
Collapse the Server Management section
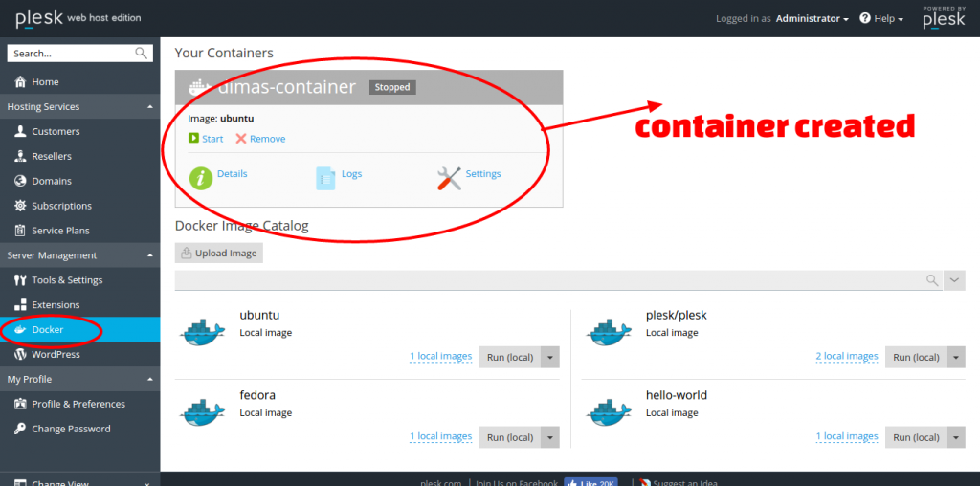click(x=149, y=255)
